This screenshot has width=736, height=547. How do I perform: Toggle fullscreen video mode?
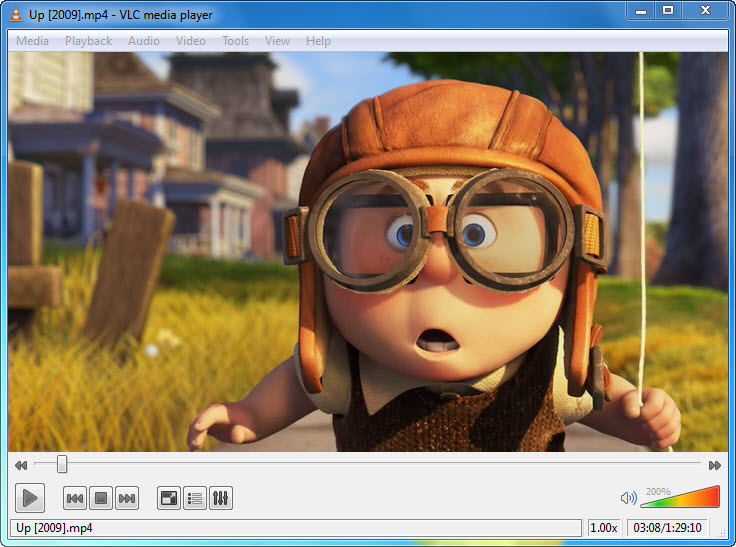click(x=169, y=498)
